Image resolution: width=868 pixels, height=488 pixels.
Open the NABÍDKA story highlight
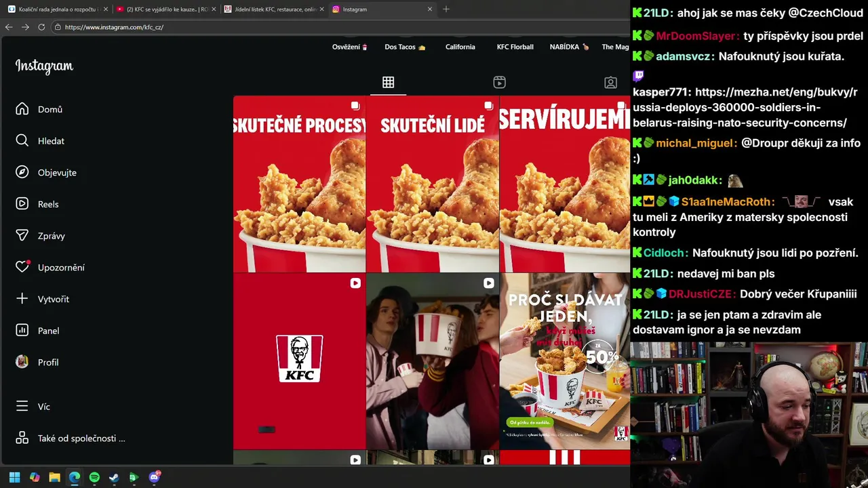click(x=570, y=47)
